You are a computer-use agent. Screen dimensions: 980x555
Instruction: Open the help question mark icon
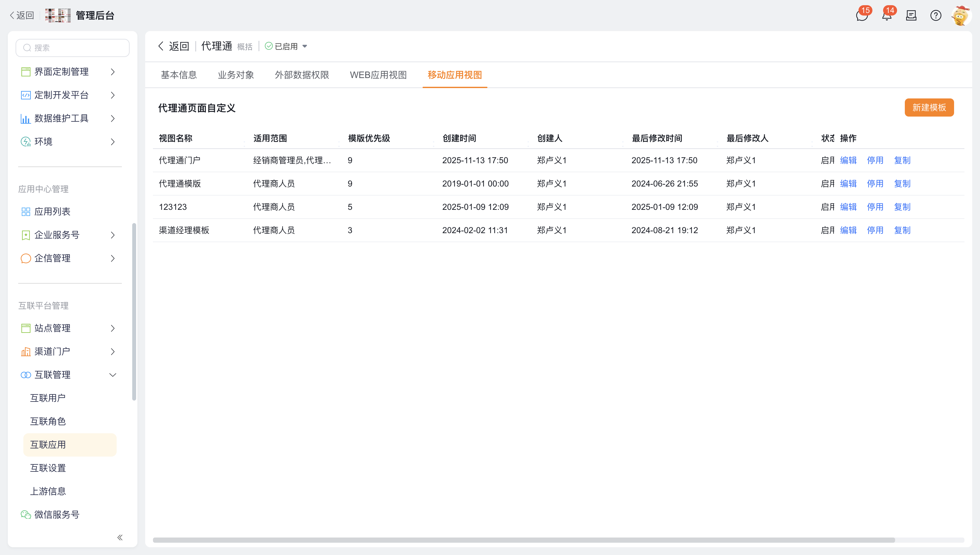[x=936, y=16]
